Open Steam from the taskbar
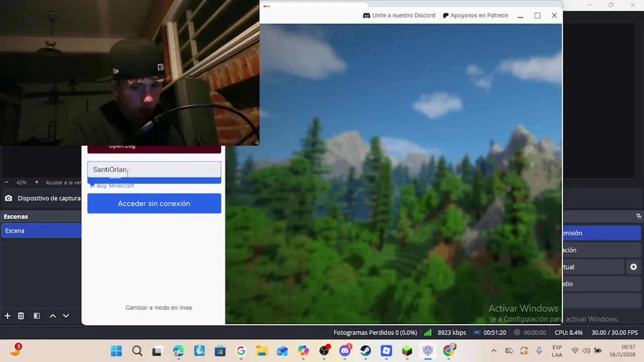The image size is (644, 362). [365, 351]
